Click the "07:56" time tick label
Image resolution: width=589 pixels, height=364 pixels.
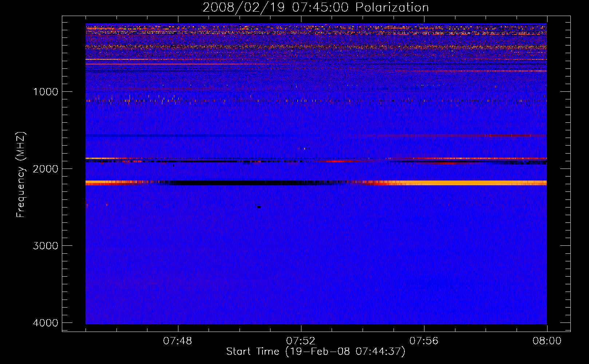point(424,341)
